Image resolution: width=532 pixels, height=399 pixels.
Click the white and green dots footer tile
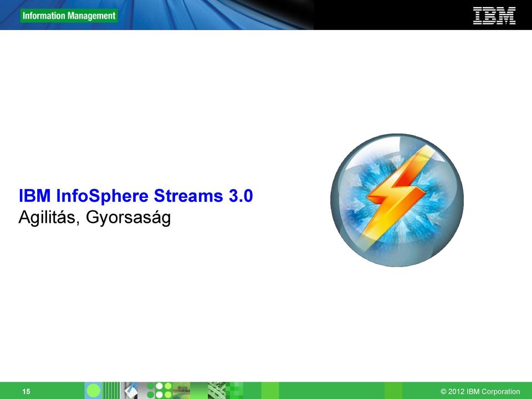[x=160, y=391]
